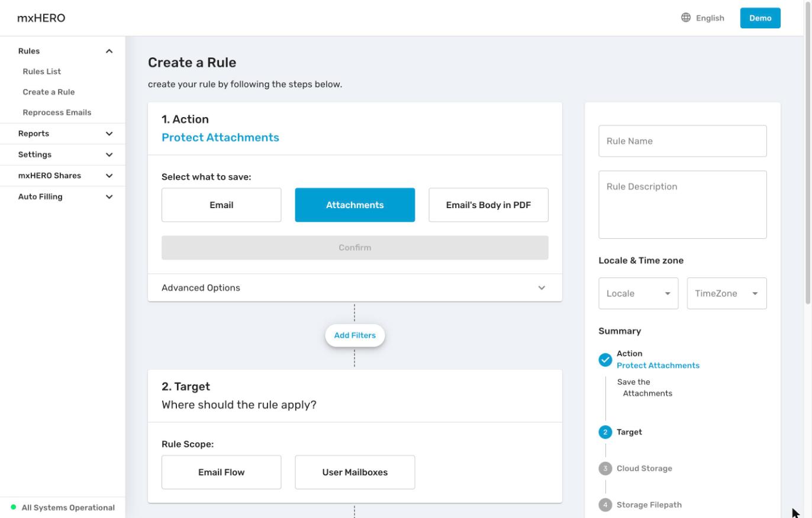
Task: Select the Target step number 2 badge
Action: [605, 432]
